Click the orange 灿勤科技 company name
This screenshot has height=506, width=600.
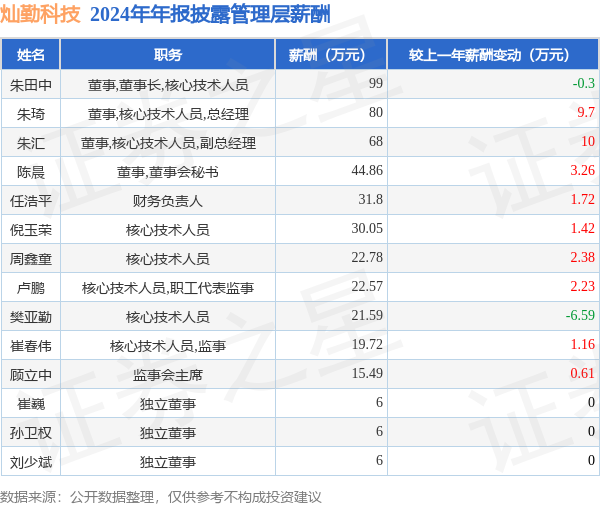pyautogui.click(x=41, y=15)
